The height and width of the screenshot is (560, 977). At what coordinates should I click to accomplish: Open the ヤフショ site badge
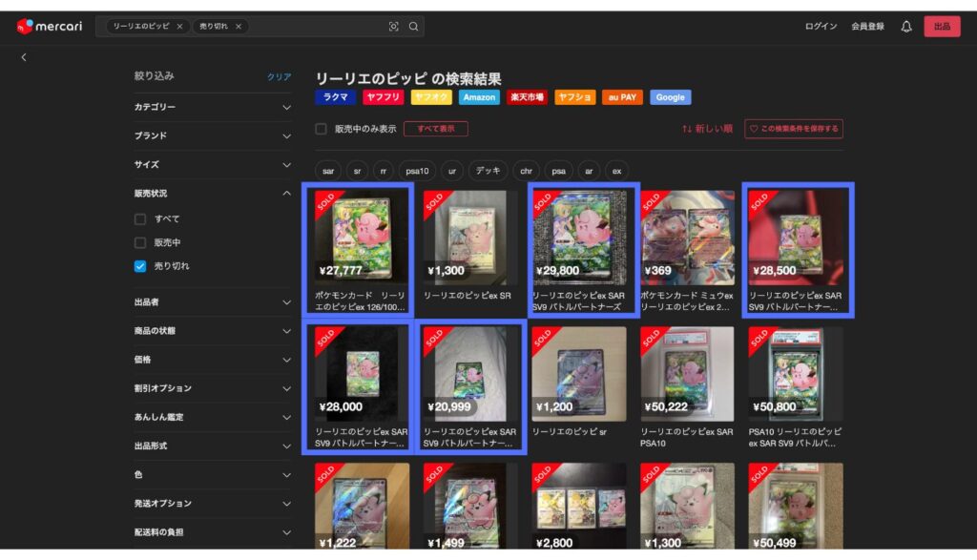[574, 97]
